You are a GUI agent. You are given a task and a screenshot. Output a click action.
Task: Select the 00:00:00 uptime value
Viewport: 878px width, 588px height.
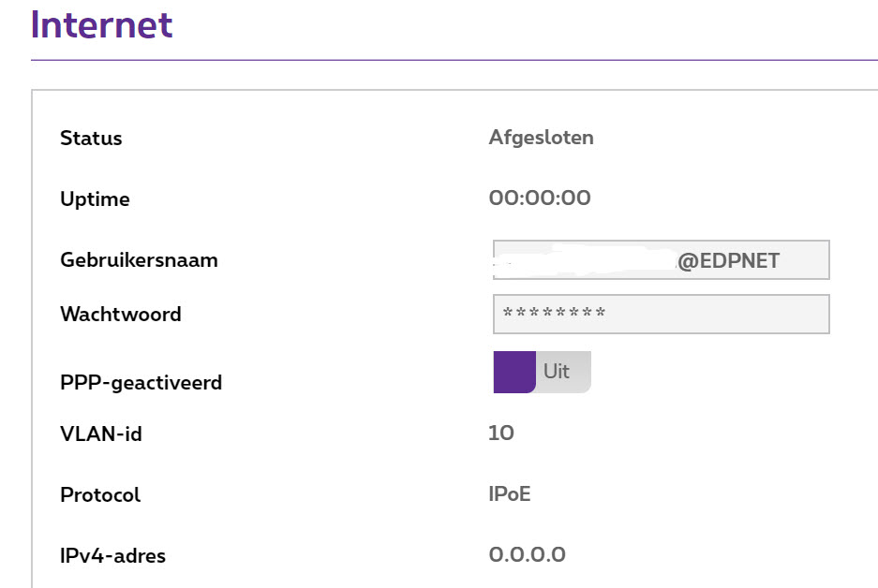click(540, 198)
